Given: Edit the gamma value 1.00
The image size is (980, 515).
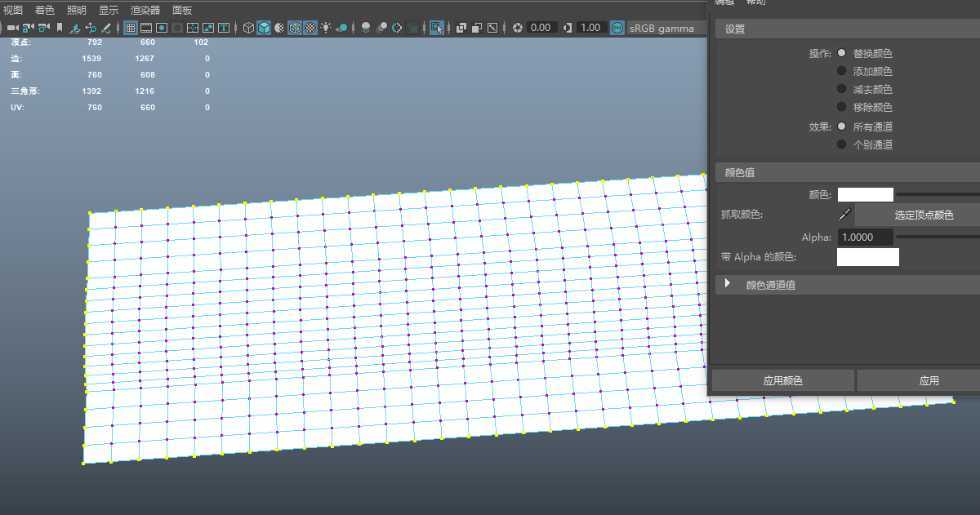Looking at the screenshot, I should pyautogui.click(x=591, y=28).
